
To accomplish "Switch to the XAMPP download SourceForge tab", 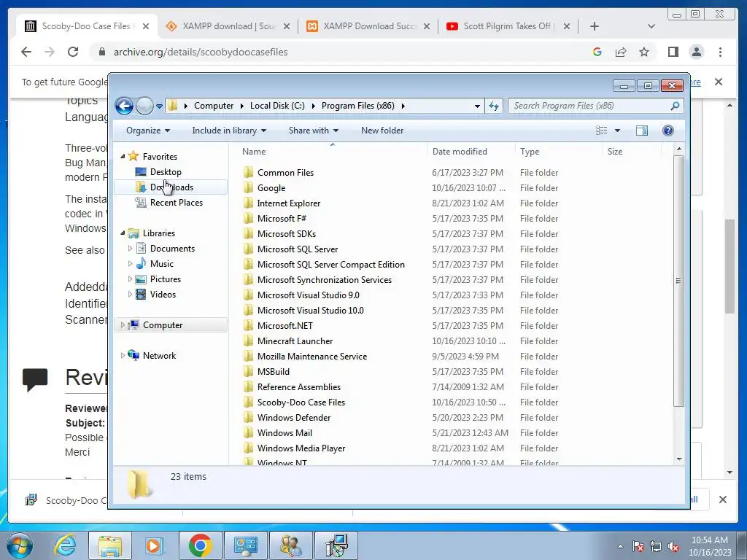I will point(228,26).
